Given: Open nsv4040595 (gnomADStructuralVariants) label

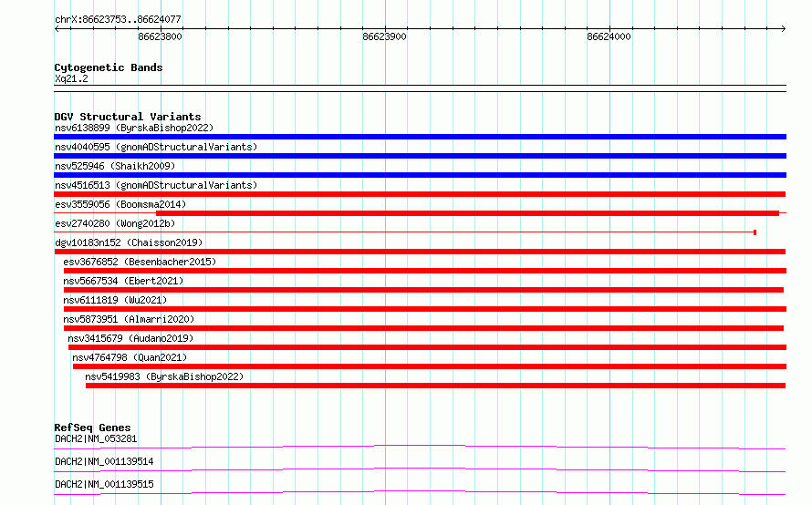Looking at the screenshot, I should click(x=156, y=147).
